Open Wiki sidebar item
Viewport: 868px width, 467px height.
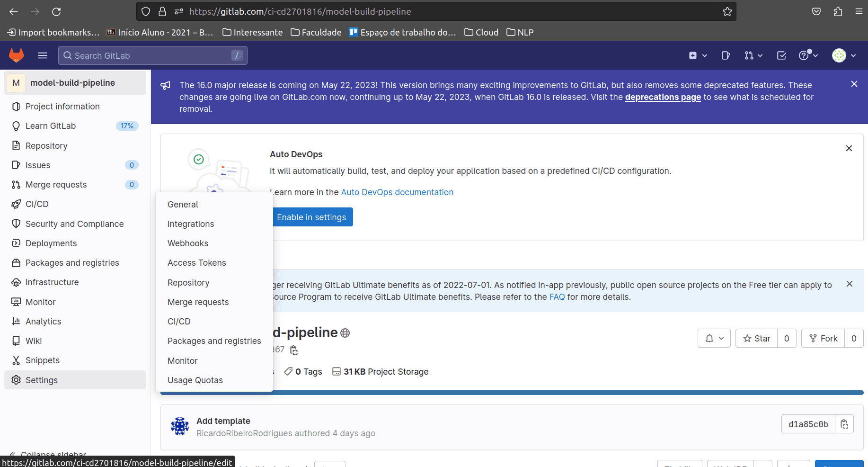[75, 341]
